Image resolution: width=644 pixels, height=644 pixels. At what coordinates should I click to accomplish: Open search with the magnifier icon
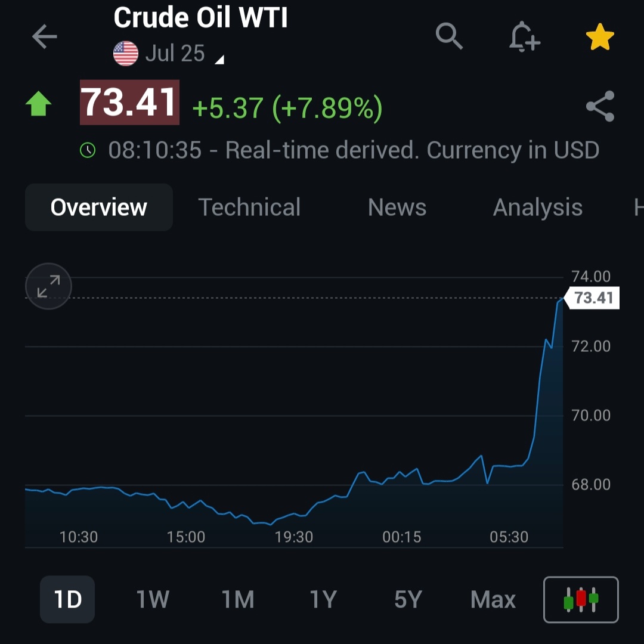click(449, 36)
